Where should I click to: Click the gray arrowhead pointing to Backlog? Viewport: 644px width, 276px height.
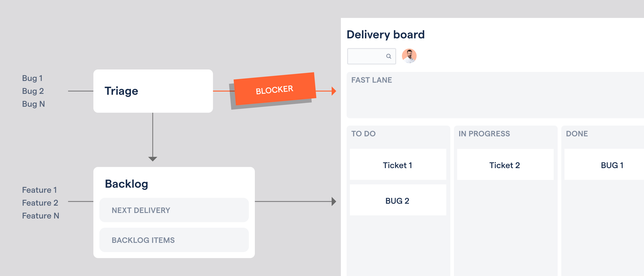click(152, 159)
